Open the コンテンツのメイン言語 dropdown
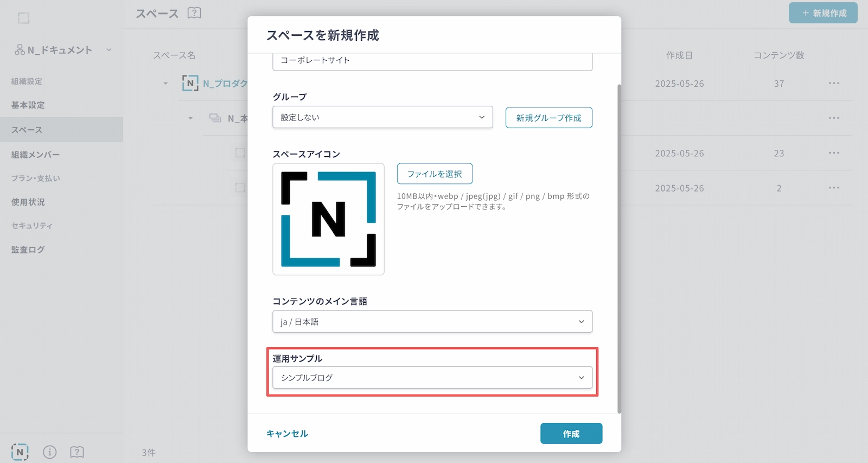Image resolution: width=868 pixels, height=463 pixels. point(432,322)
